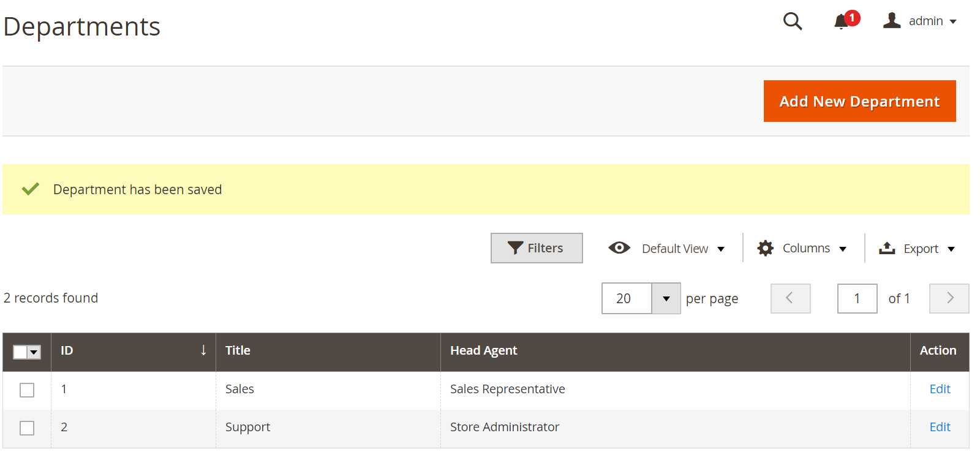Screen dimensions: 980x460
Task: Toggle the select-all header checkbox
Action: click(20, 352)
